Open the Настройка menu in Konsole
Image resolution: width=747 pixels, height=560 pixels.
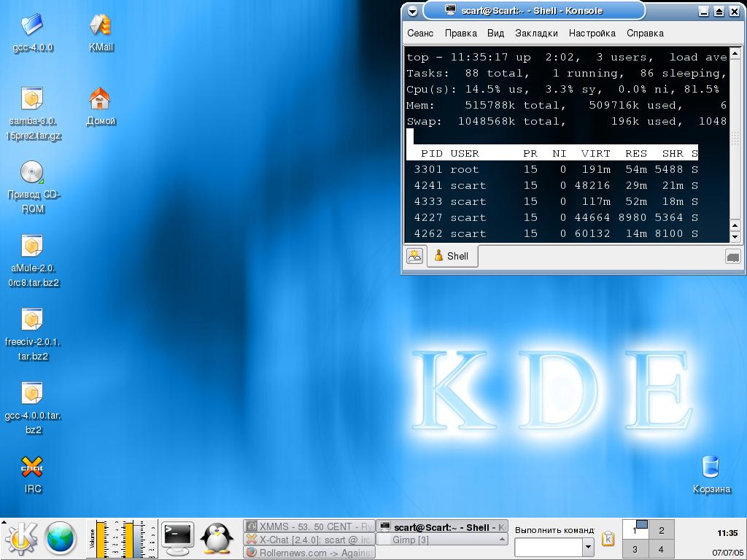tap(592, 33)
